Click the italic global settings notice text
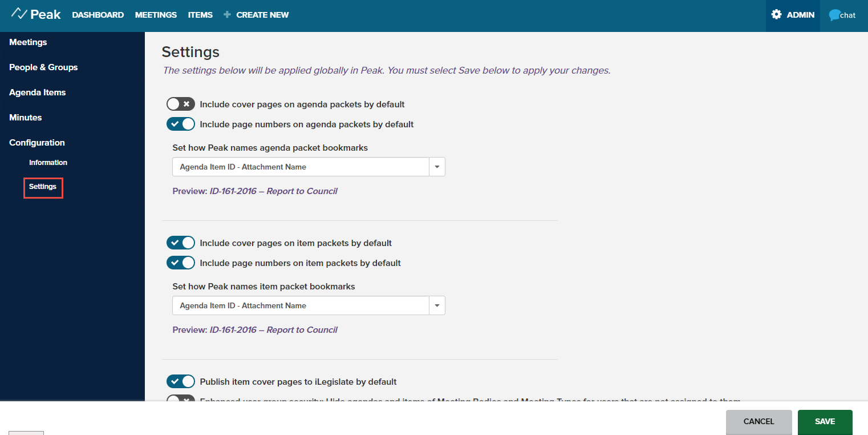The height and width of the screenshot is (435, 868). click(387, 71)
